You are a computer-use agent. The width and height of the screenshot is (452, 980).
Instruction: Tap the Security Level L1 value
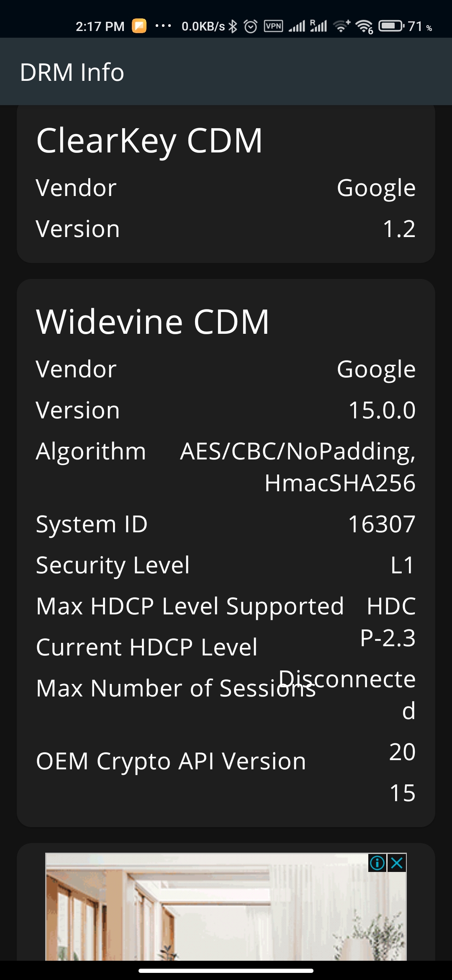[x=402, y=565]
